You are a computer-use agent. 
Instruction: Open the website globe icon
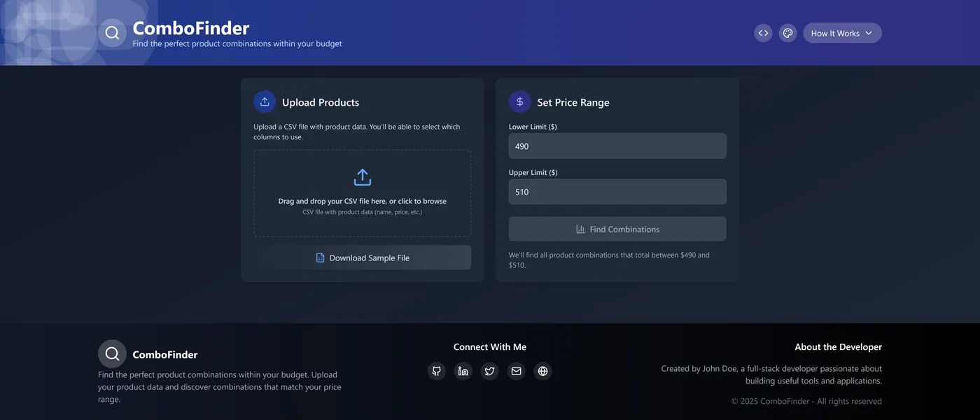(x=542, y=371)
